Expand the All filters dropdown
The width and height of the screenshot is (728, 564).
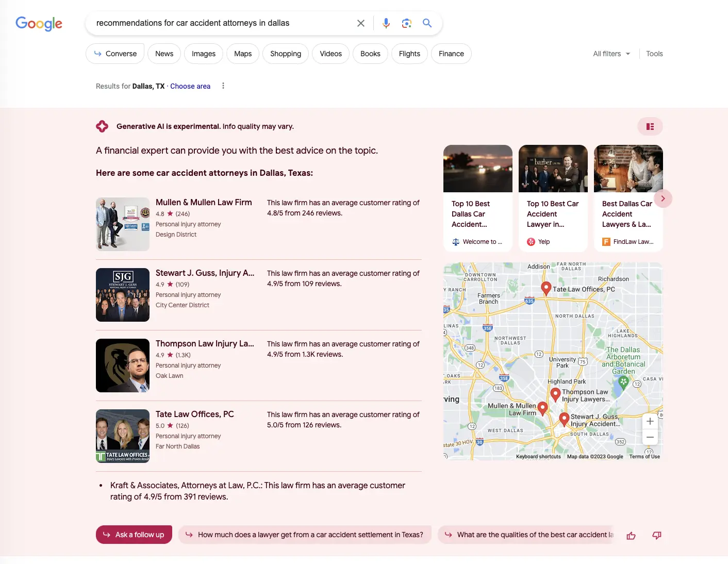pos(611,54)
